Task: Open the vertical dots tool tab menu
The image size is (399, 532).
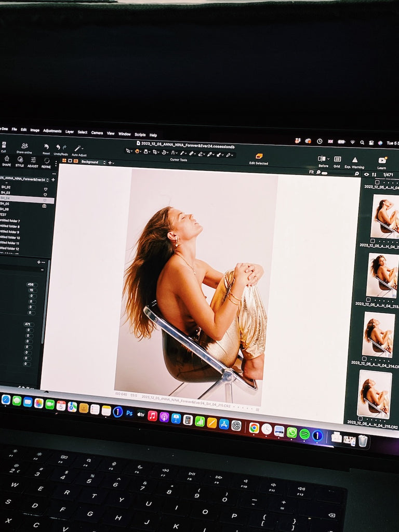Action: (56, 164)
